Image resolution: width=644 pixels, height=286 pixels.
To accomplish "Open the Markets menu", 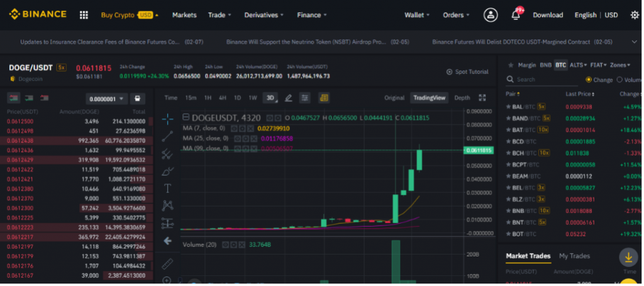I will 184,15.
